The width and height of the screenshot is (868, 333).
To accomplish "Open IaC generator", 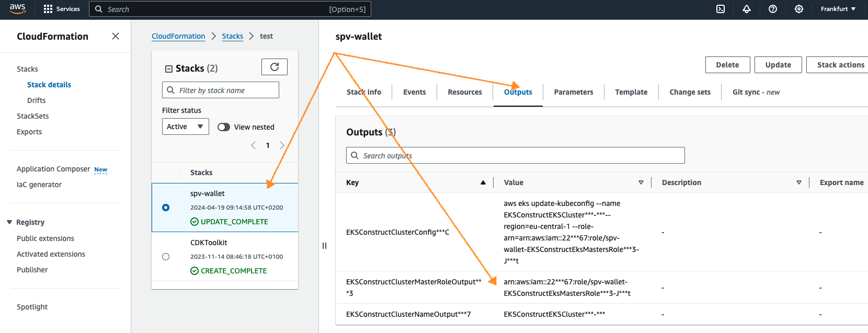I will pos(39,185).
